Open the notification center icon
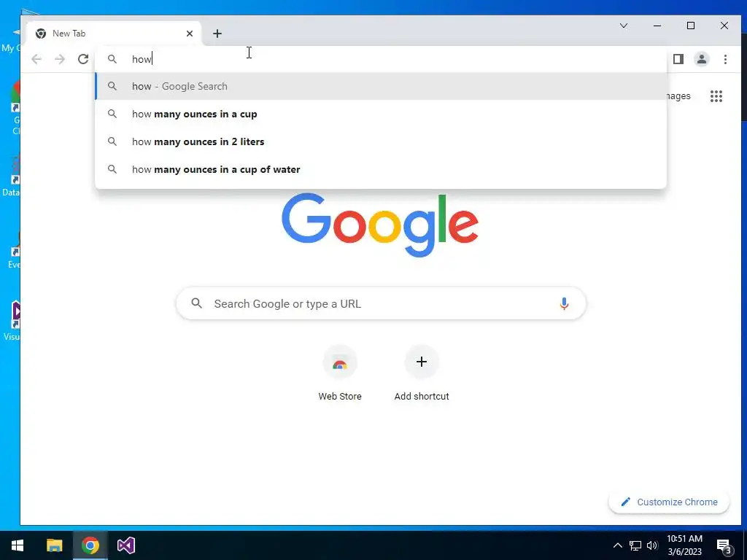The height and width of the screenshot is (560, 747). [x=724, y=545]
